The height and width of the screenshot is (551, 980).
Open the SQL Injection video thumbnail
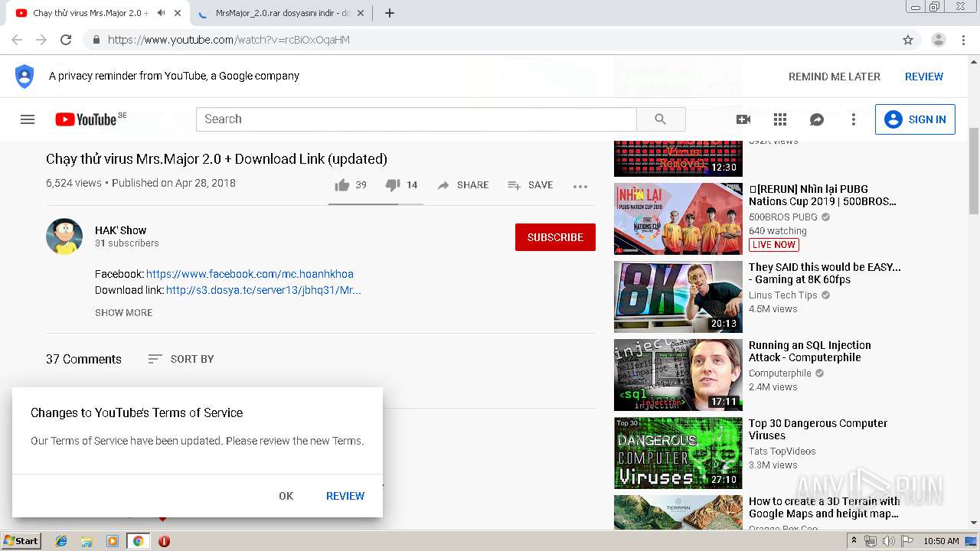coord(678,375)
